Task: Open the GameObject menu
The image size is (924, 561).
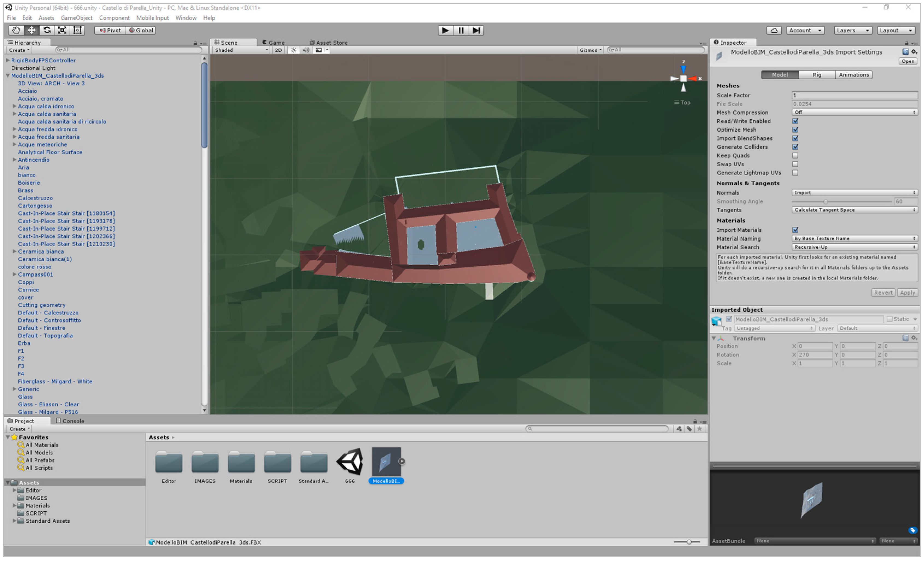Action: (x=76, y=18)
